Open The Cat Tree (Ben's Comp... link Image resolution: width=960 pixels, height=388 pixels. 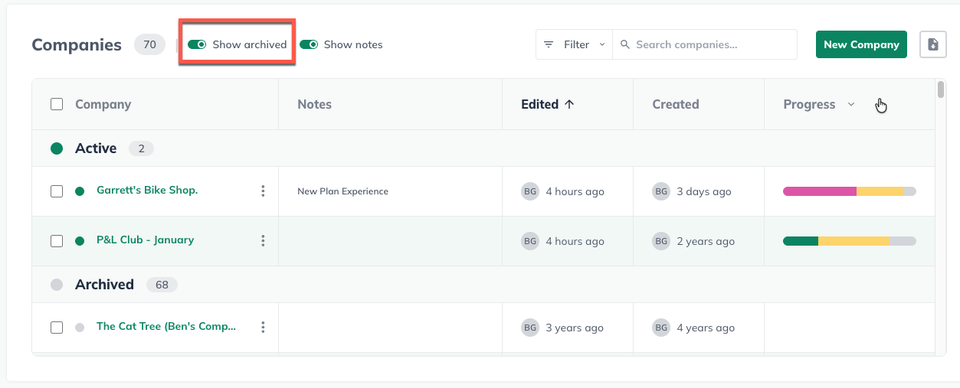pos(166,326)
